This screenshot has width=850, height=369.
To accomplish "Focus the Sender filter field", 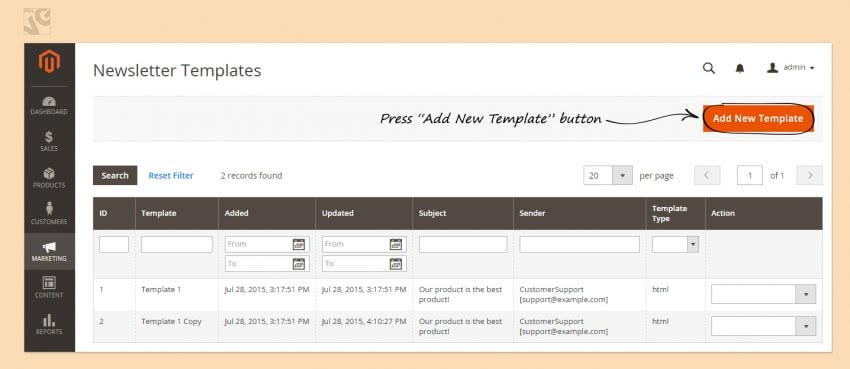I will coord(579,244).
